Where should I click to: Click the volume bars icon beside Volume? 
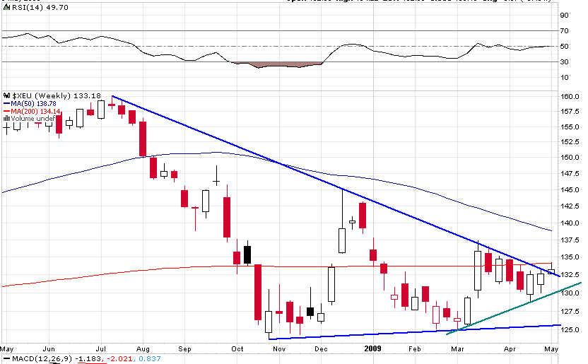coord(7,119)
